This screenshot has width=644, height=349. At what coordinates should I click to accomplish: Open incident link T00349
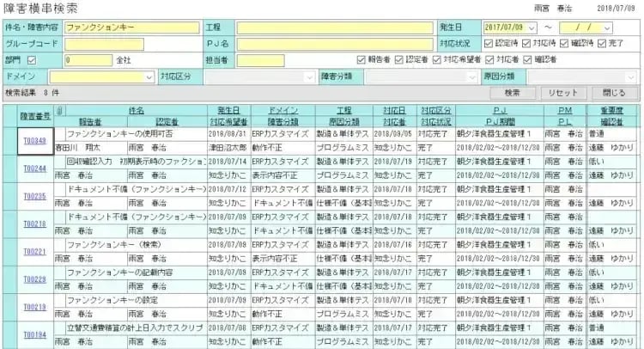34,142
